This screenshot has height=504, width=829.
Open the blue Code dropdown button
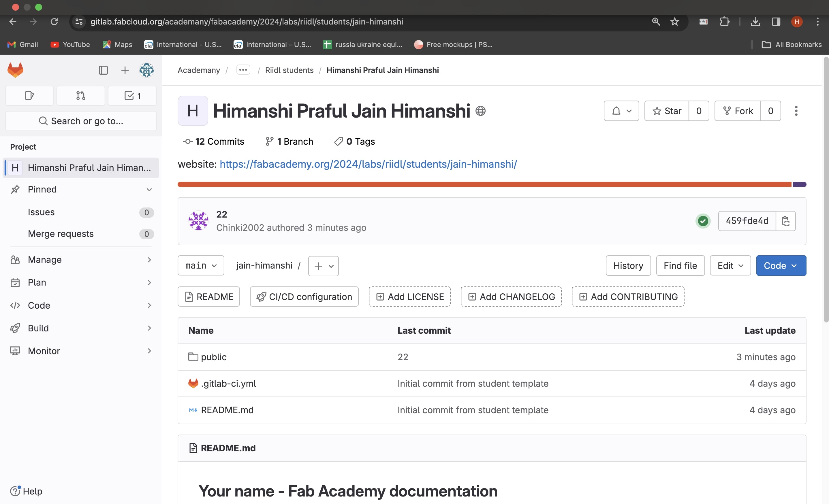[781, 266]
